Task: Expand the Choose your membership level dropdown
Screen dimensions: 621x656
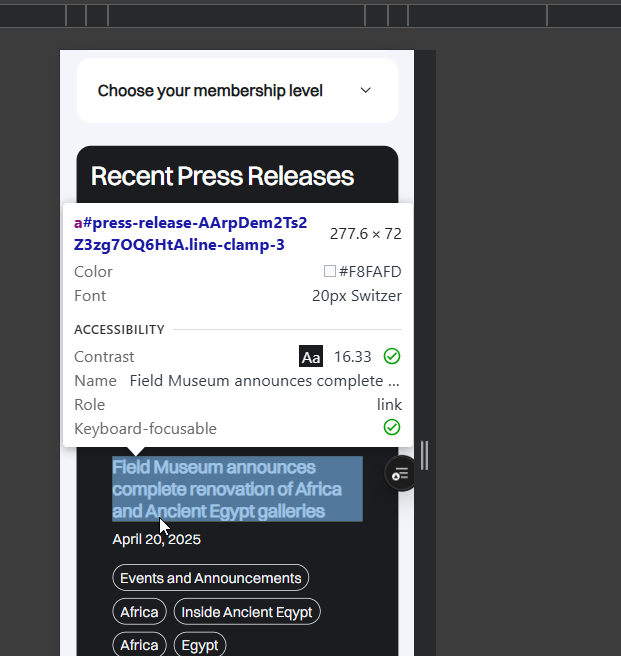Action: (237, 90)
